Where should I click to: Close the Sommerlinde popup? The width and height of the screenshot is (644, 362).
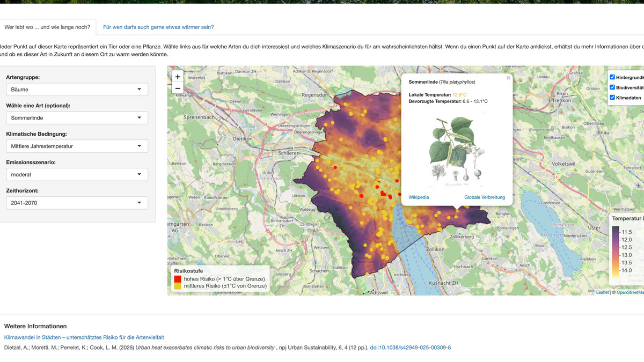coord(508,78)
